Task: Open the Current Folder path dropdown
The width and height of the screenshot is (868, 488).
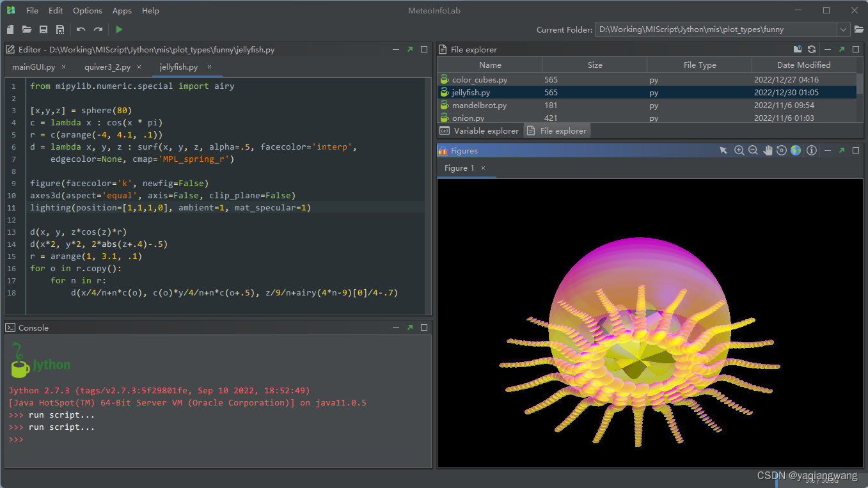Action: pyautogui.click(x=843, y=29)
